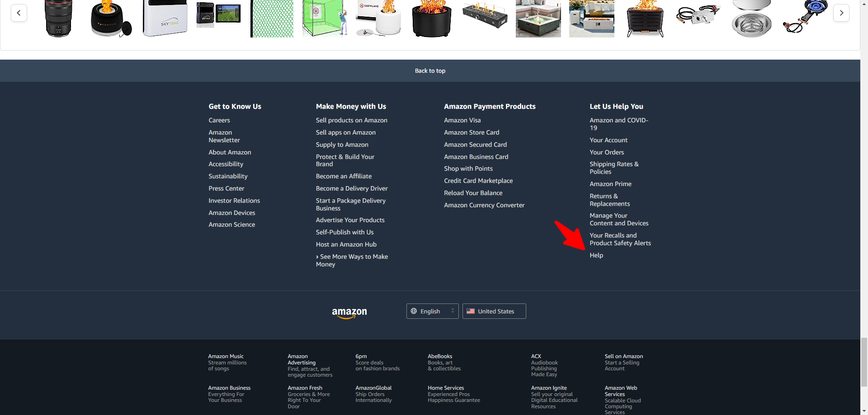Open Amazon Currency Converter link
This screenshot has height=415, width=868.
(484, 205)
